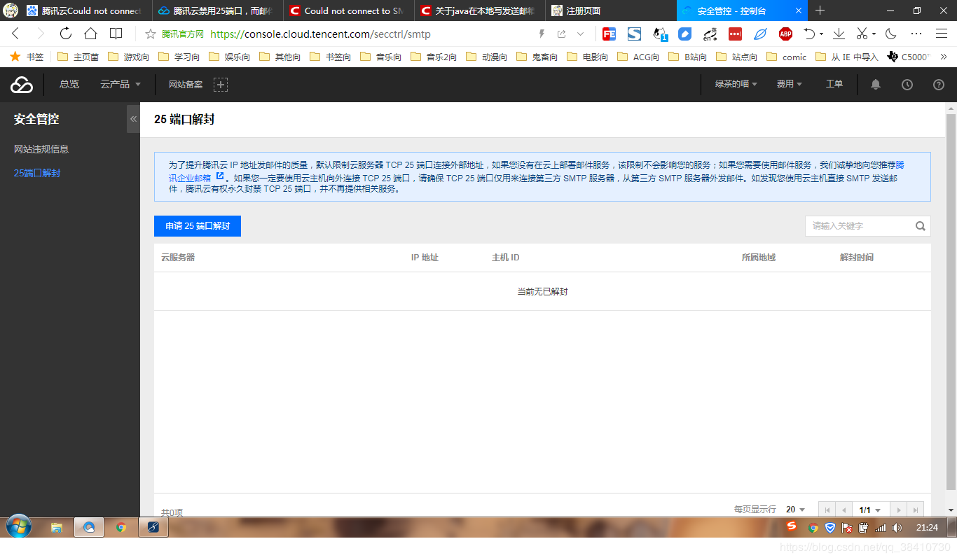
Task: Click the Tencent Cloud logo in the navbar
Action: [21, 84]
